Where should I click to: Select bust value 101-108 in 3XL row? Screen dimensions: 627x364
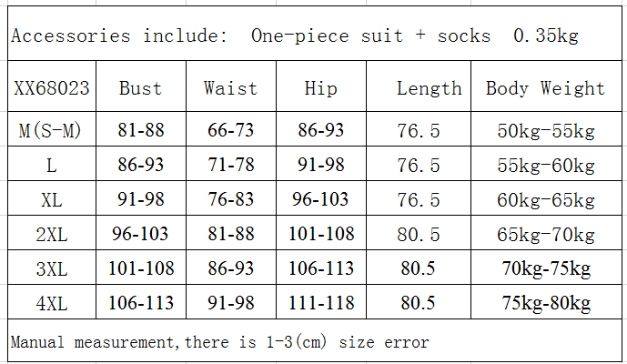(141, 268)
